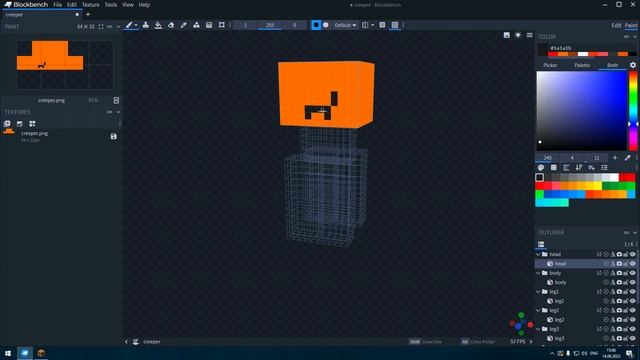Click the opacity field showing 255
Image resolution: width=640 pixels, height=360 pixels.
pos(270,25)
